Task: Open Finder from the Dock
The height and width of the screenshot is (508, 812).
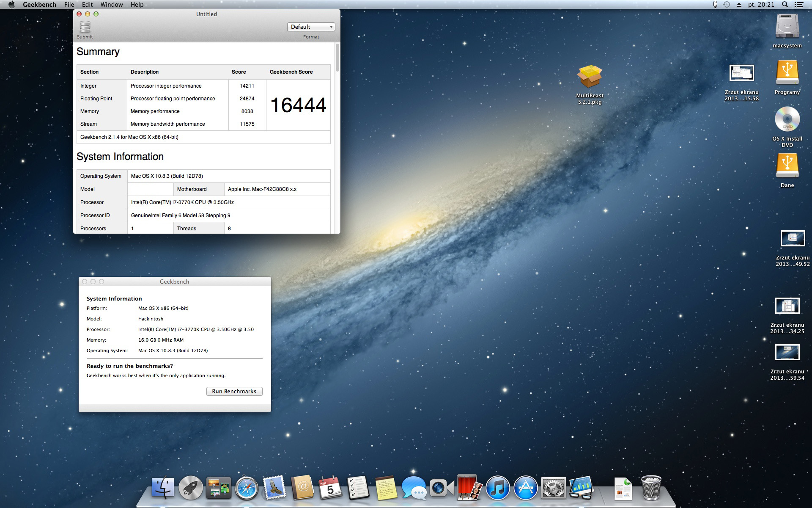Action: pos(163,488)
